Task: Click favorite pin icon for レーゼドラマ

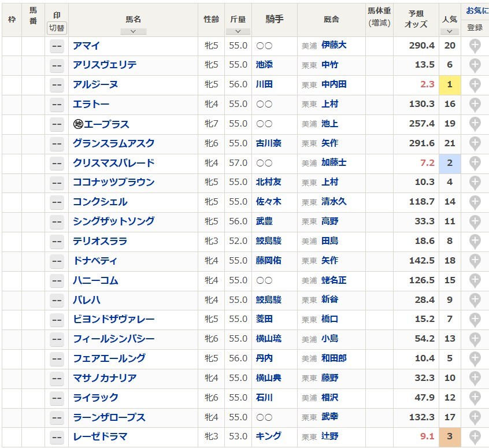Action: point(475,438)
